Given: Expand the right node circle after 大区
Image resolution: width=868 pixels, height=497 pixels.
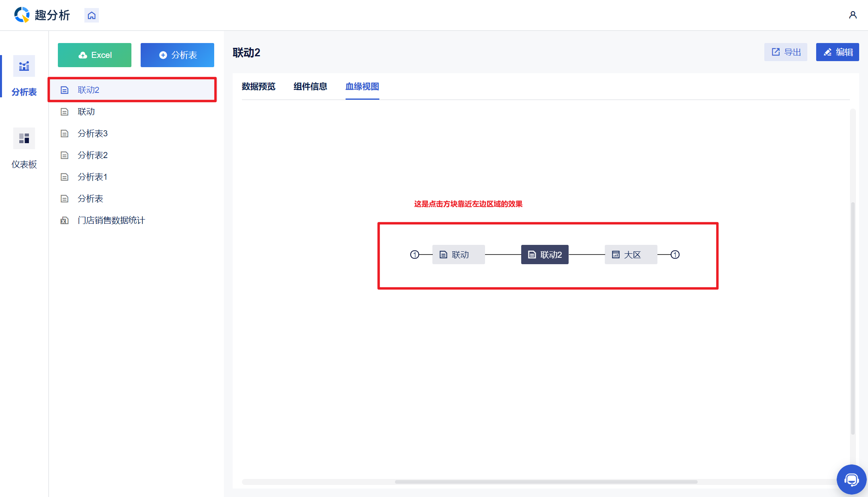Looking at the screenshot, I should 675,255.
